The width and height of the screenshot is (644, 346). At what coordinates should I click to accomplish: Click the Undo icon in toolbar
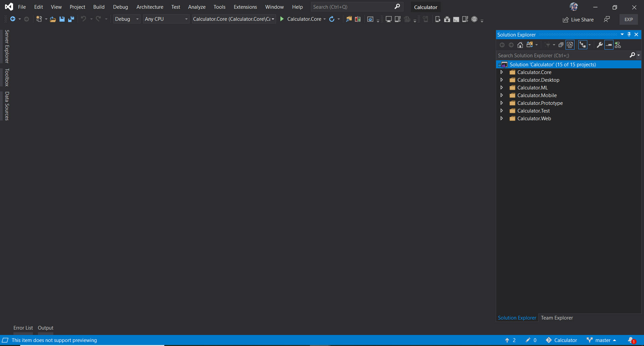point(83,19)
